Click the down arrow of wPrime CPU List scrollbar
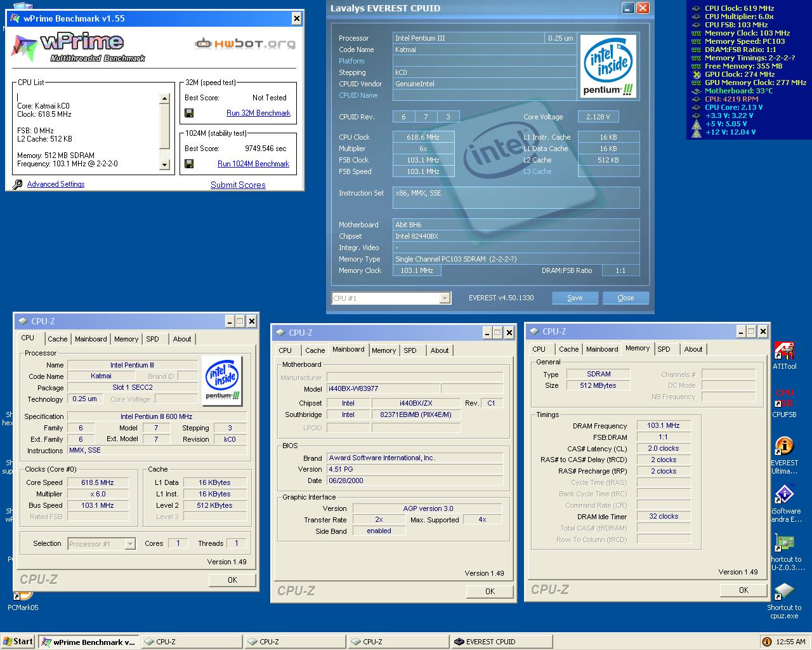This screenshot has height=650, width=812. pos(164,164)
